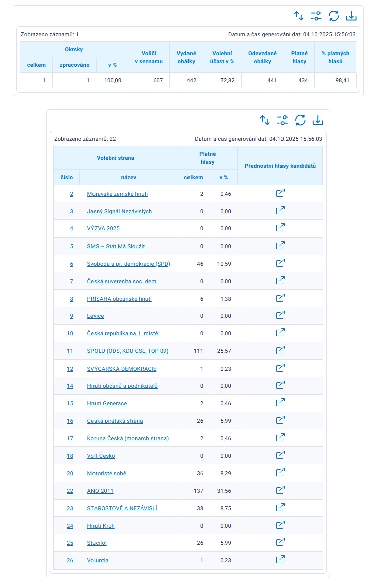Open the filter settings icon of the party table

[283, 120]
